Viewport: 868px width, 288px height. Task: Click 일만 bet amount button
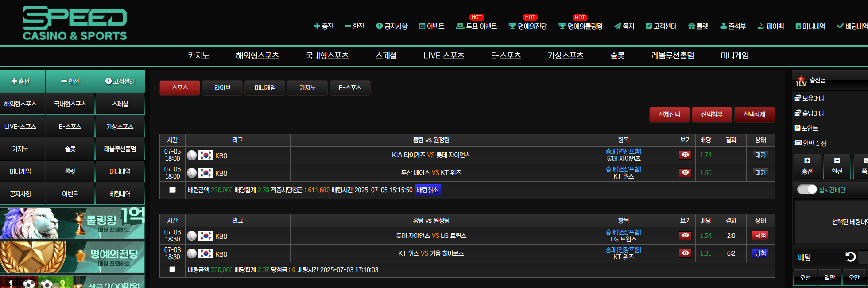click(829, 278)
